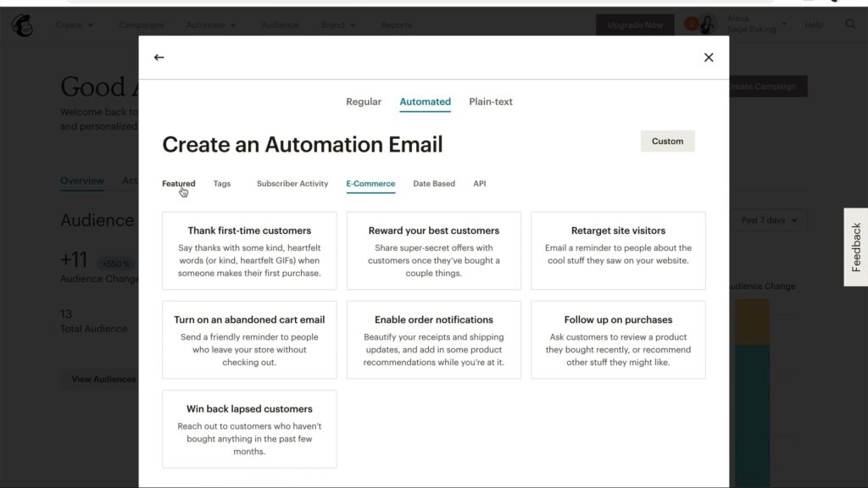868x488 pixels.
Task: Select the Tags category tab
Action: tap(222, 184)
